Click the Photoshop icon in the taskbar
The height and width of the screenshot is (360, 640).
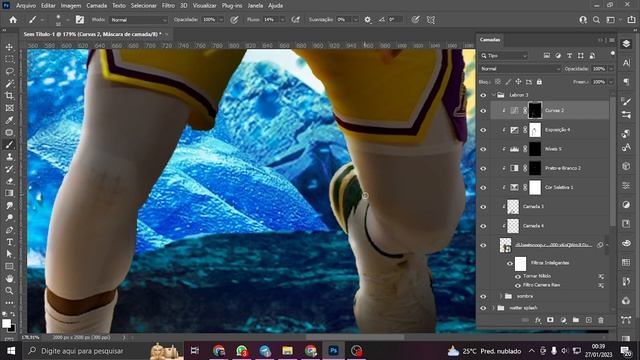[333, 351]
